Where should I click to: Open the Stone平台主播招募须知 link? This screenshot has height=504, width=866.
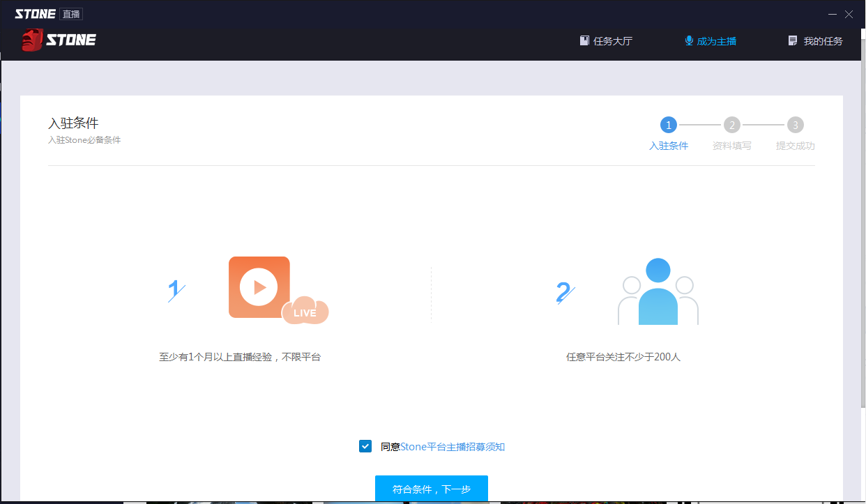[x=452, y=447]
